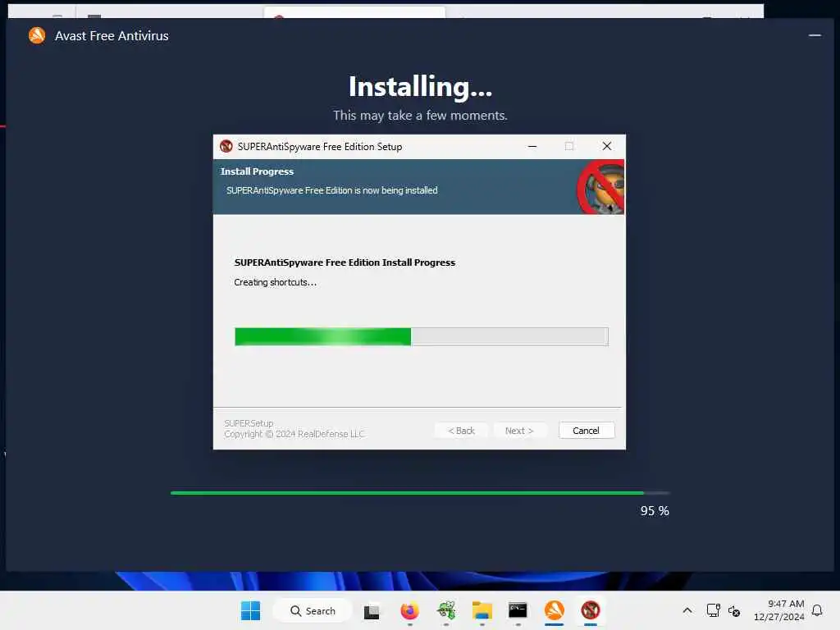Open the green chameleon app on taskbar

point(446,610)
